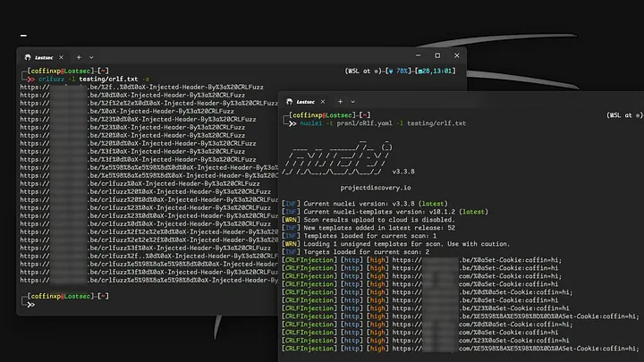Maximize the back terminal window
Image resolution: width=644 pixels, height=362 pixels.
(437, 55)
